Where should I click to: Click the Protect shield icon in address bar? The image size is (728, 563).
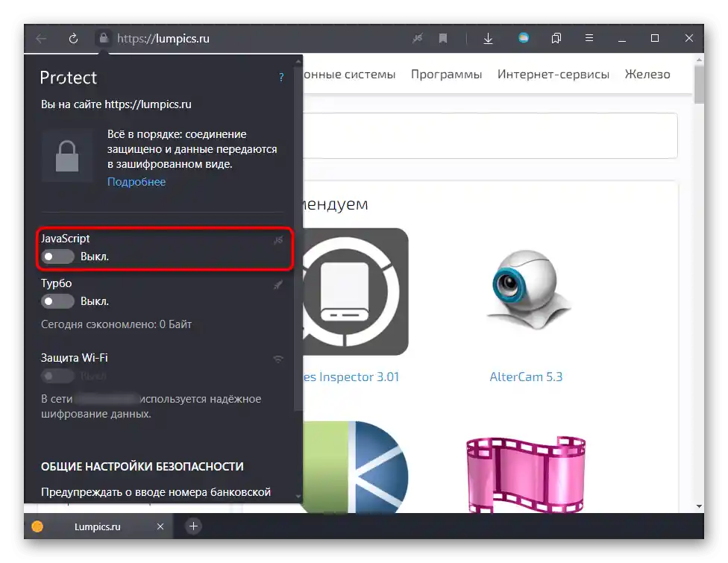(x=103, y=38)
